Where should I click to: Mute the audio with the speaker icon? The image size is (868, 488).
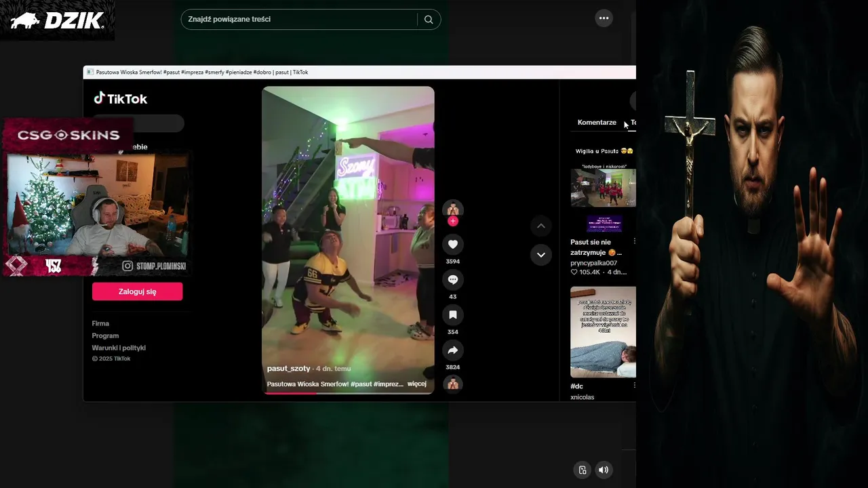coord(604,470)
